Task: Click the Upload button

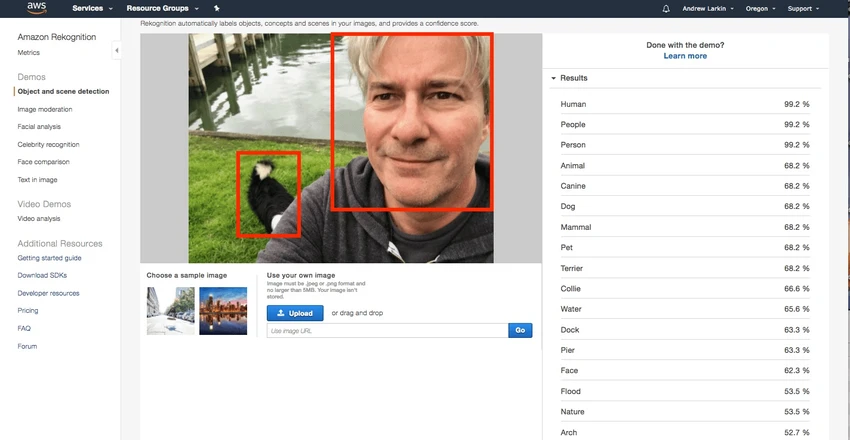Action: coord(295,313)
